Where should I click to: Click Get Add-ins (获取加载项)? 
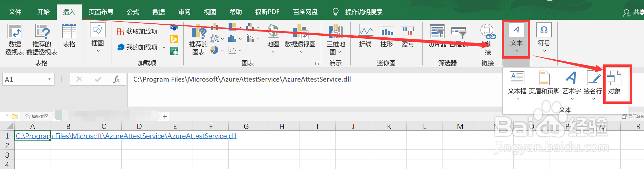(137, 32)
